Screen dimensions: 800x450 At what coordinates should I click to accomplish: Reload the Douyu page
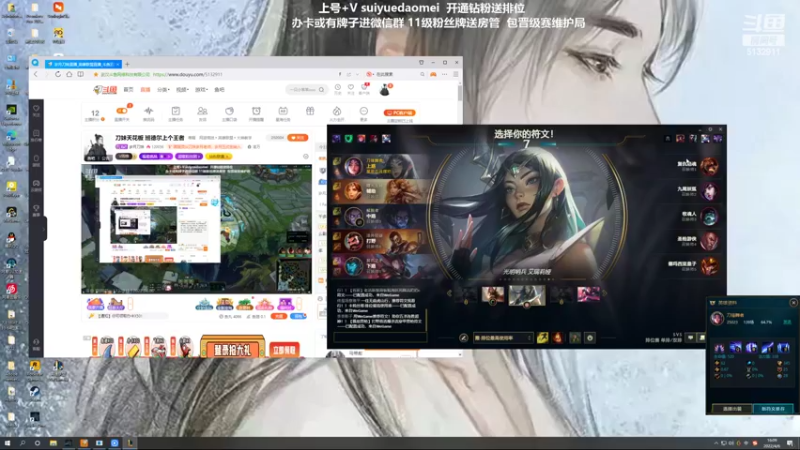[x=58, y=74]
